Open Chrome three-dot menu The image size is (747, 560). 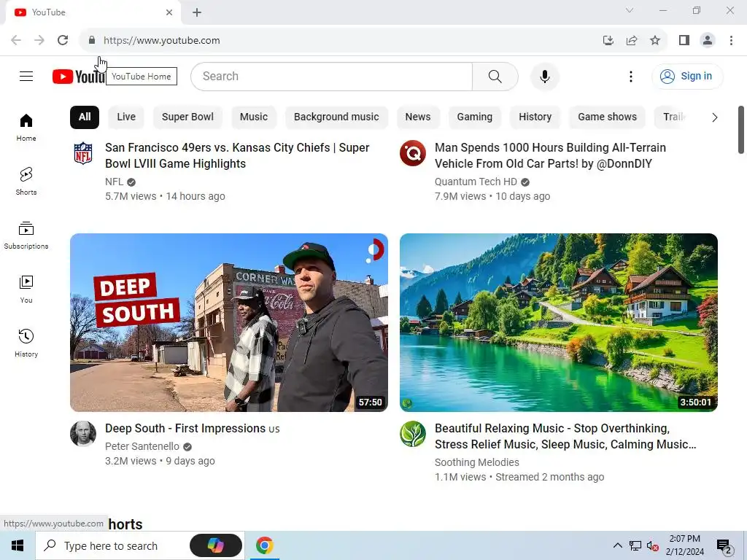(731, 40)
